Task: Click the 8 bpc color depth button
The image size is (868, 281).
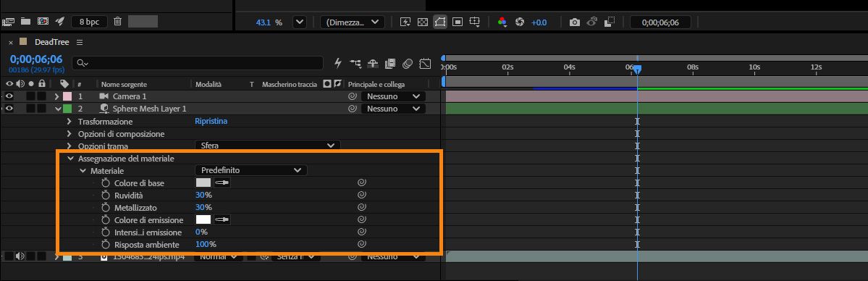Action: pyautogui.click(x=89, y=22)
